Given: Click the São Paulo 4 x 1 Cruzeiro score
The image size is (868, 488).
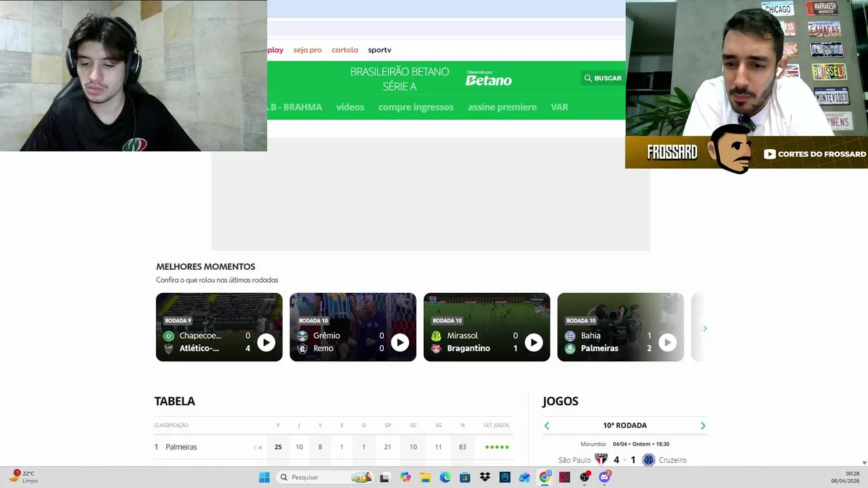Looking at the screenshot, I should (x=625, y=460).
